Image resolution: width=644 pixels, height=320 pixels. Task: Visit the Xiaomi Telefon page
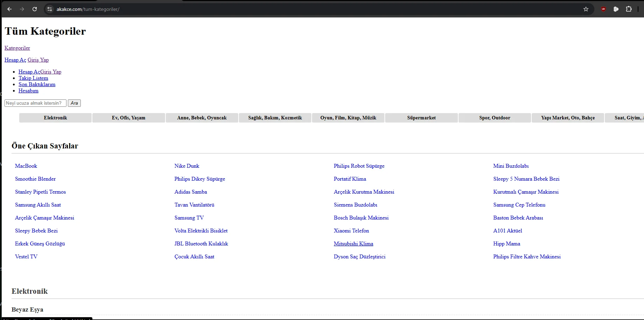tap(351, 231)
